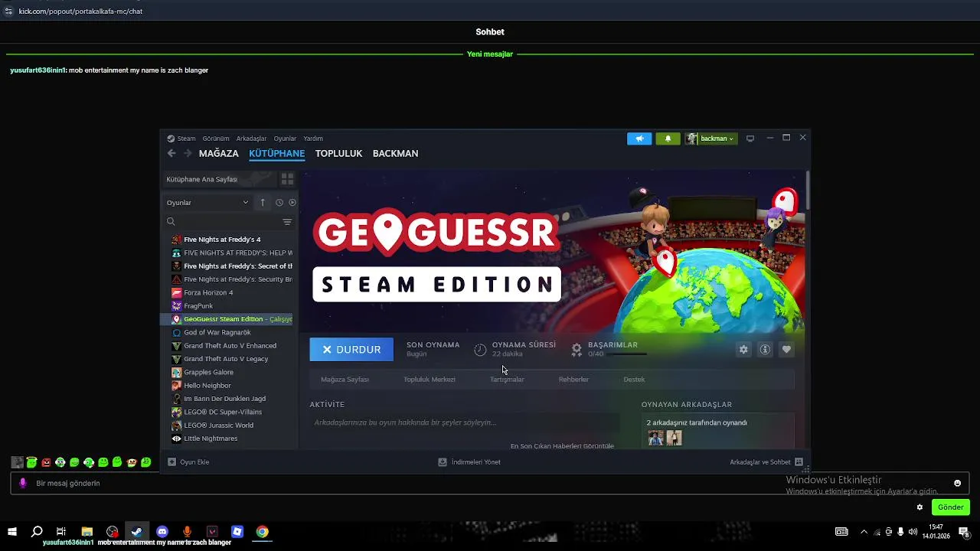Open achievements gear icon beside Başarımlar
This screenshot has width=980, height=551.
pos(577,349)
